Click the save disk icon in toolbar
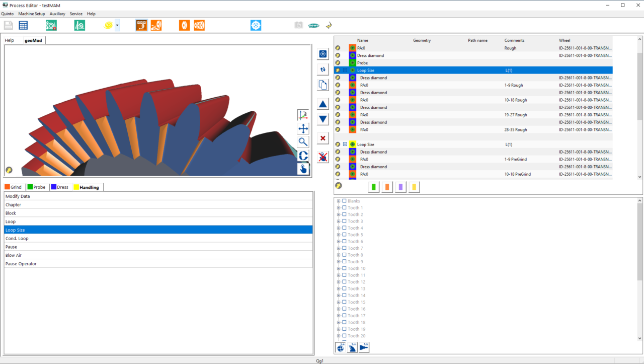 click(9, 25)
